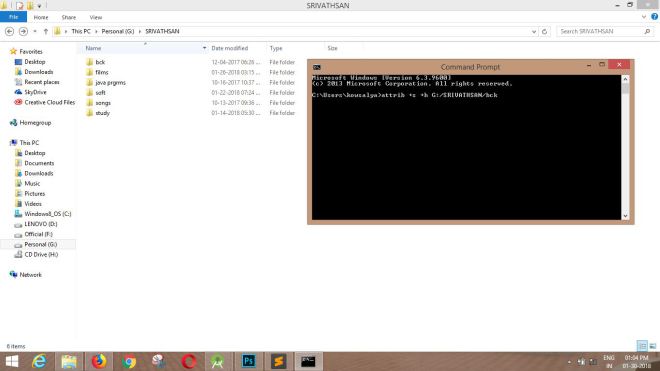Viewport: 660px width, 371px height.
Task: Open recent locations dropdown arrow
Action: click(x=35, y=32)
